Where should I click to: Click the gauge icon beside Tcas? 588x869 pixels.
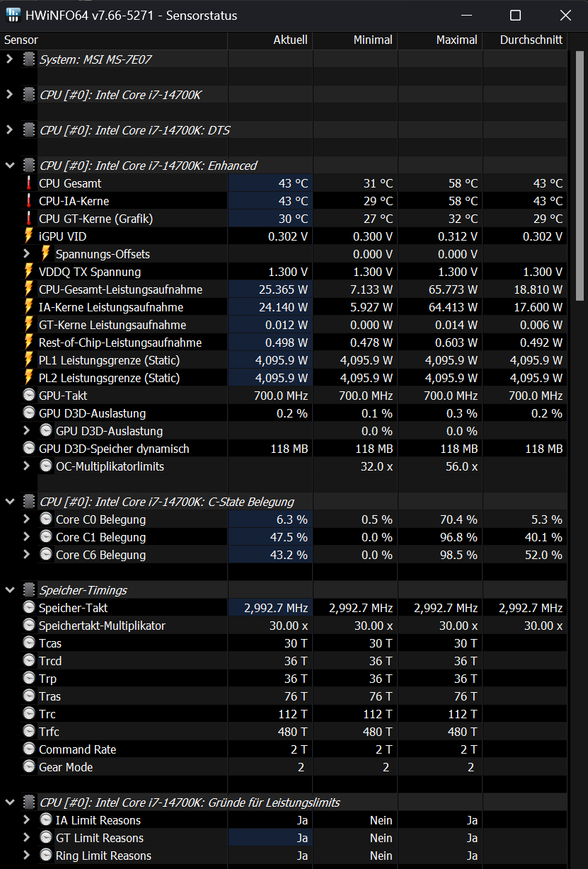coord(29,643)
